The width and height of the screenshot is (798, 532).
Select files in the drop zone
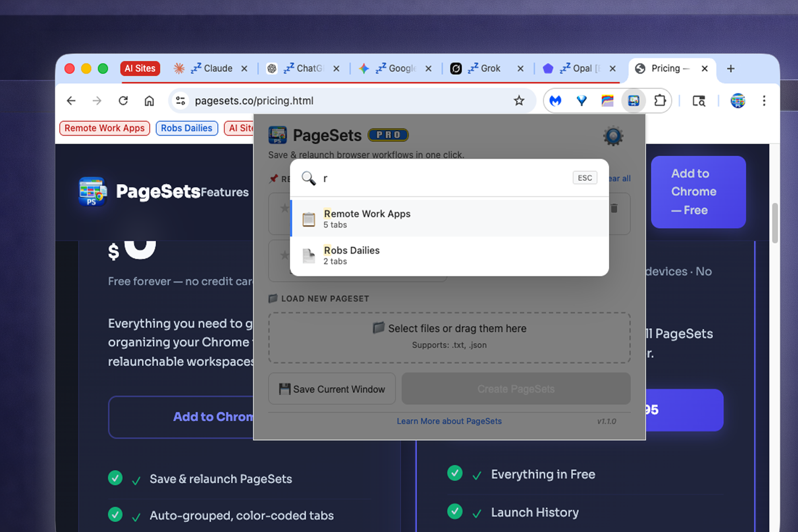[x=449, y=338]
